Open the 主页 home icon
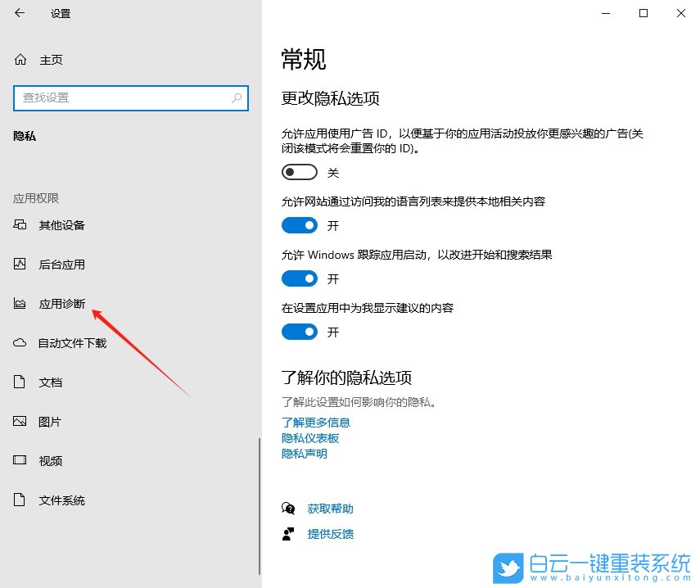Viewport: 700px width, 588px height. [18, 59]
